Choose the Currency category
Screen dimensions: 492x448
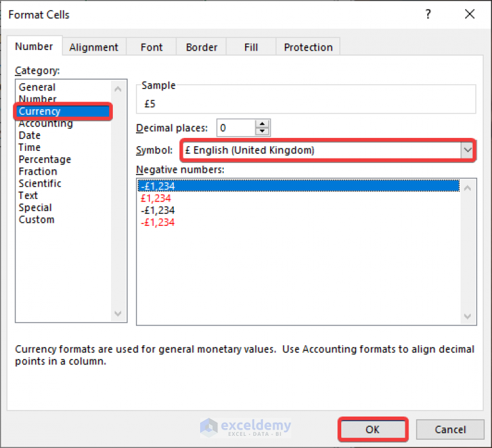tap(64, 111)
